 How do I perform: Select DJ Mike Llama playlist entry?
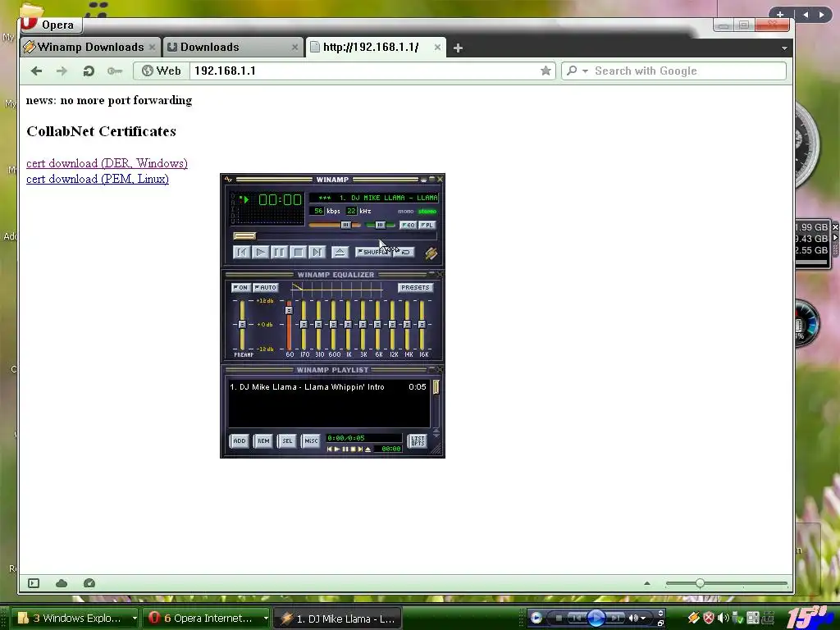click(328, 387)
